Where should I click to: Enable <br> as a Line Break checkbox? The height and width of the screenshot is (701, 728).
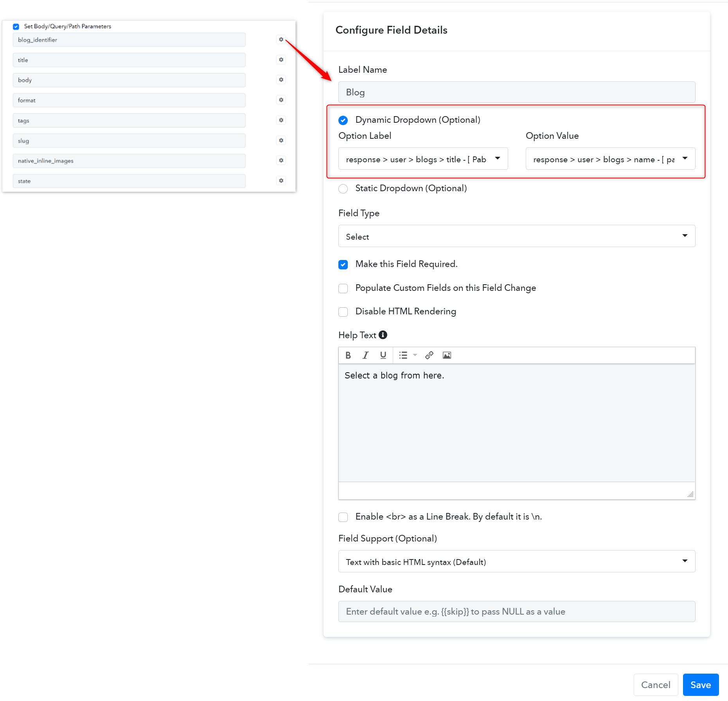(343, 517)
